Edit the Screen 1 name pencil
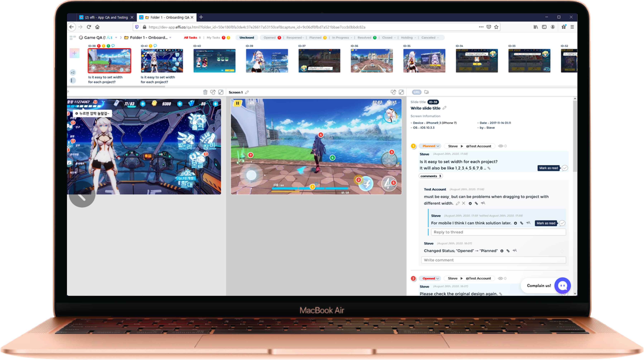This screenshot has height=360, width=644. coord(247,92)
